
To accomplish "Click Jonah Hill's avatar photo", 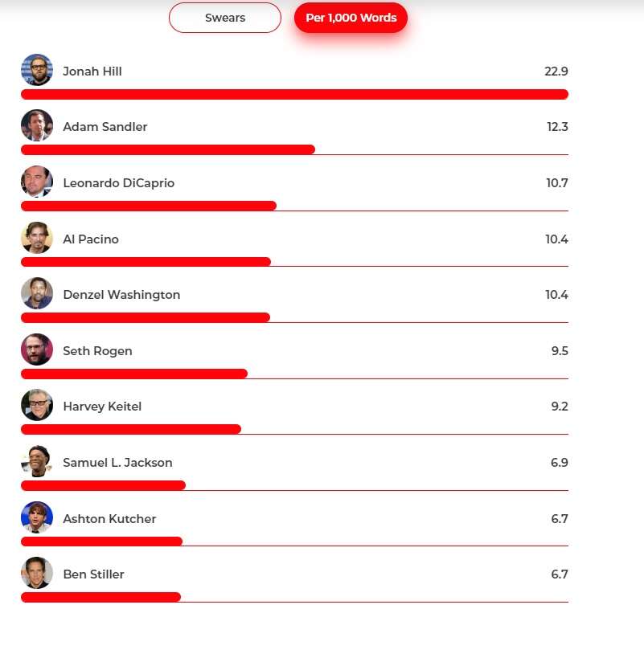I will [x=37, y=71].
